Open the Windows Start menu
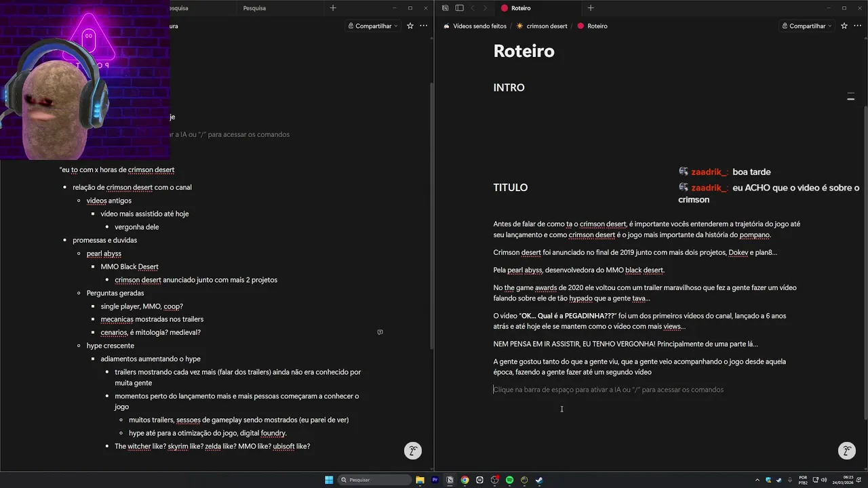 tap(329, 480)
